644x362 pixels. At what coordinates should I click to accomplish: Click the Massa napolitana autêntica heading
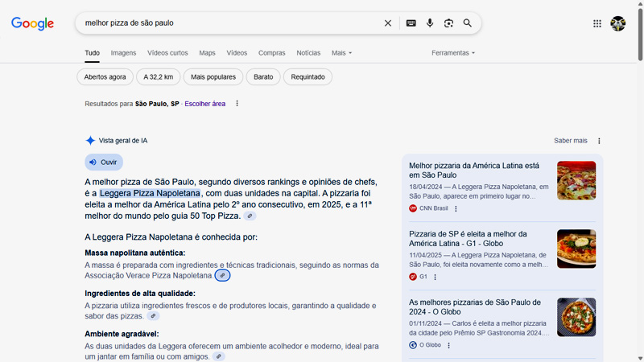coord(135,253)
